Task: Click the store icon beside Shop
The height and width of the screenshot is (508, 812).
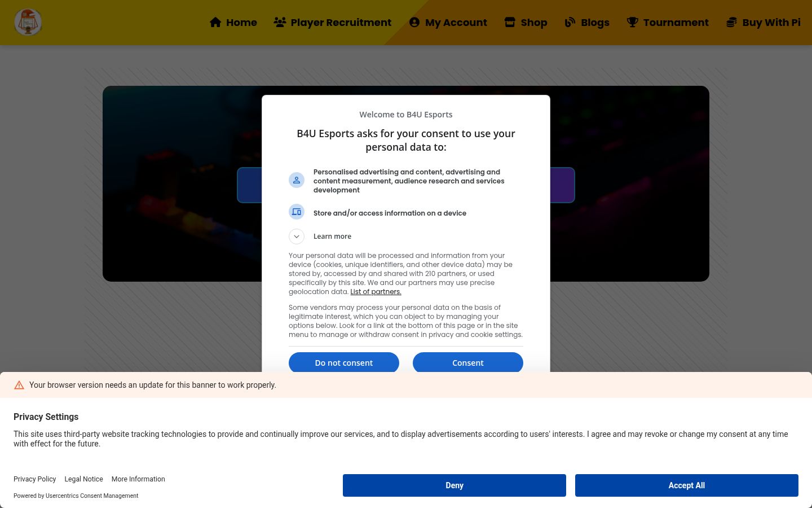Action: pyautogui.click(x=510, y=22)
